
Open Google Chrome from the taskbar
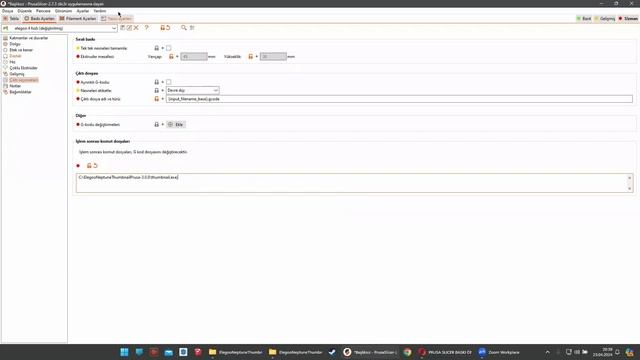click(x=407, y=352)
